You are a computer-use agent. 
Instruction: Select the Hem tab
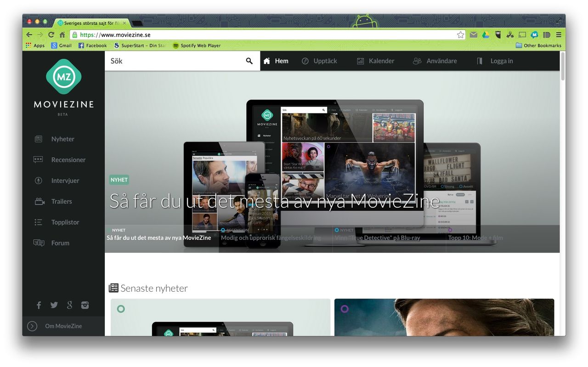click(x=276, y=61)
